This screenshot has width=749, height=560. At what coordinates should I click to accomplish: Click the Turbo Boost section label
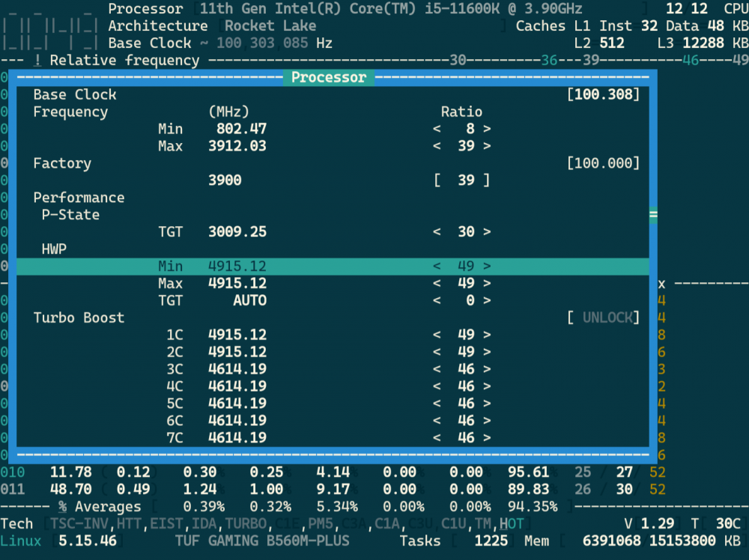point(79,318)
